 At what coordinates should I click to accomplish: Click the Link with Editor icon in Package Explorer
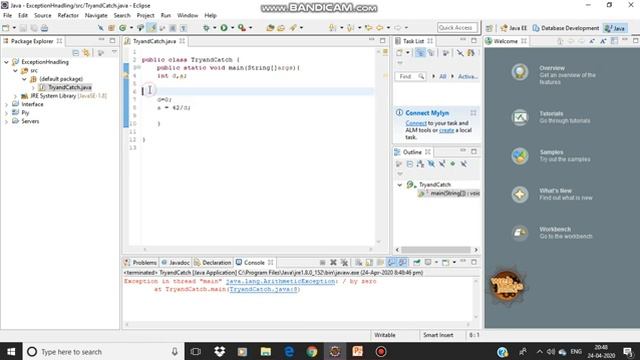click(x=86, y=53)
